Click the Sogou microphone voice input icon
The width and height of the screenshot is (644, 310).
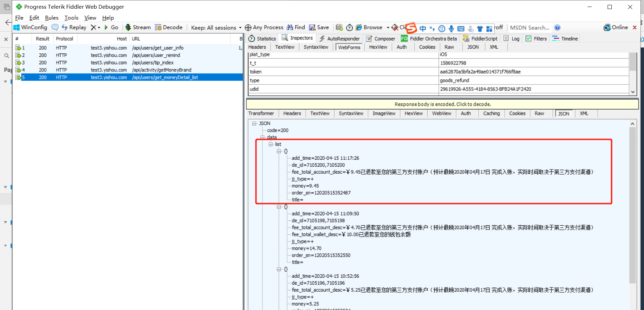tap(451, 28)
